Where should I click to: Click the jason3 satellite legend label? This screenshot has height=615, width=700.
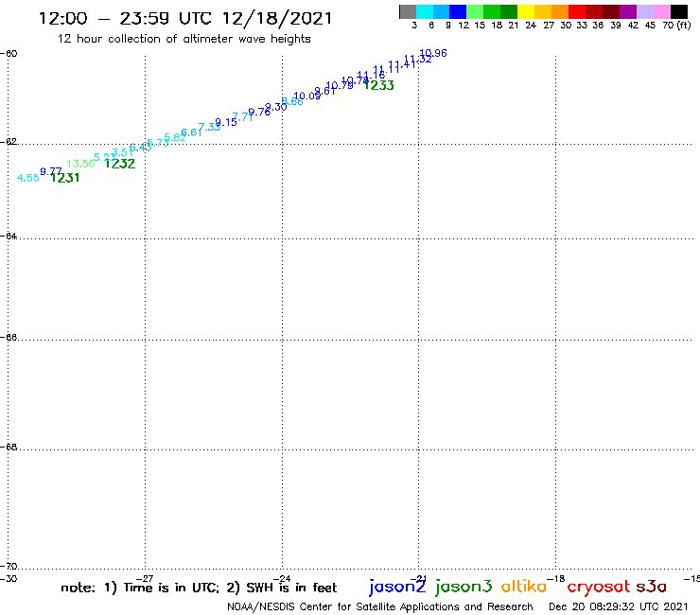point(464,587)
